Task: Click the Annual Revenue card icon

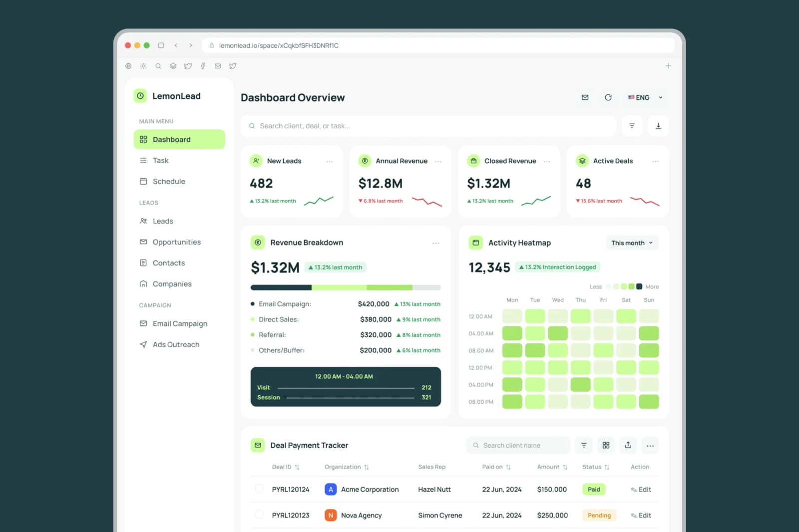Action: 365,161
